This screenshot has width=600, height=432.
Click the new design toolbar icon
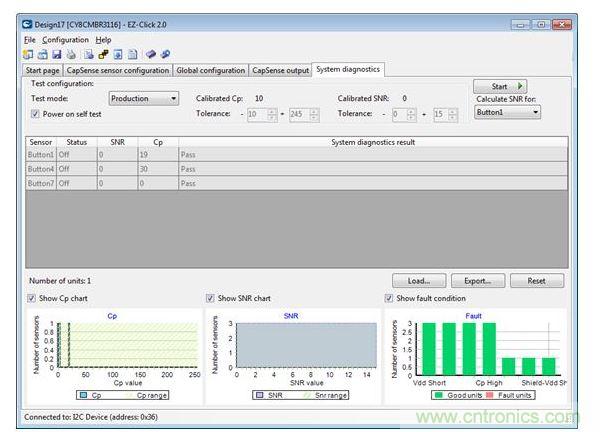28,54
